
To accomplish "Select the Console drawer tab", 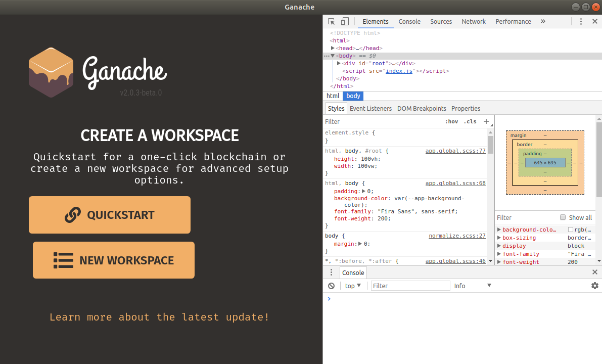I will pyautogui.click(x=353, y=272).
